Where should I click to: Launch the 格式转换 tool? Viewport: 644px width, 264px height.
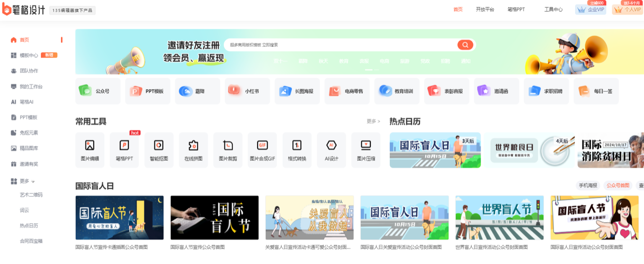(296, 150)
